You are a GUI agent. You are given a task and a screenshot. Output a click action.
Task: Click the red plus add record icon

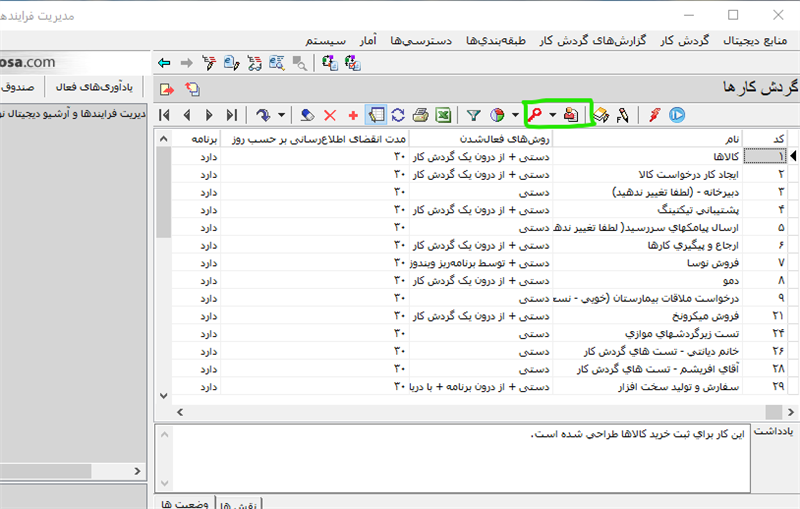pyautogui.click(x=353, y=115)
